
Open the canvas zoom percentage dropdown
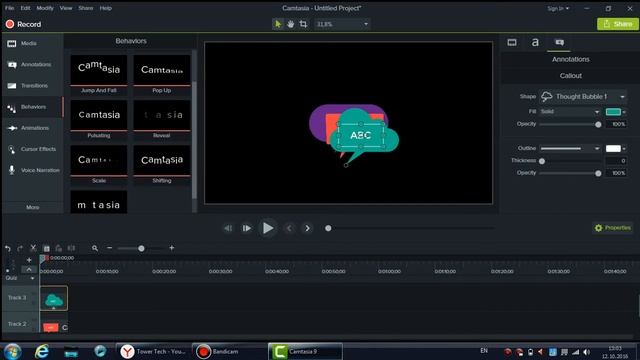click(x=342, y=24)
